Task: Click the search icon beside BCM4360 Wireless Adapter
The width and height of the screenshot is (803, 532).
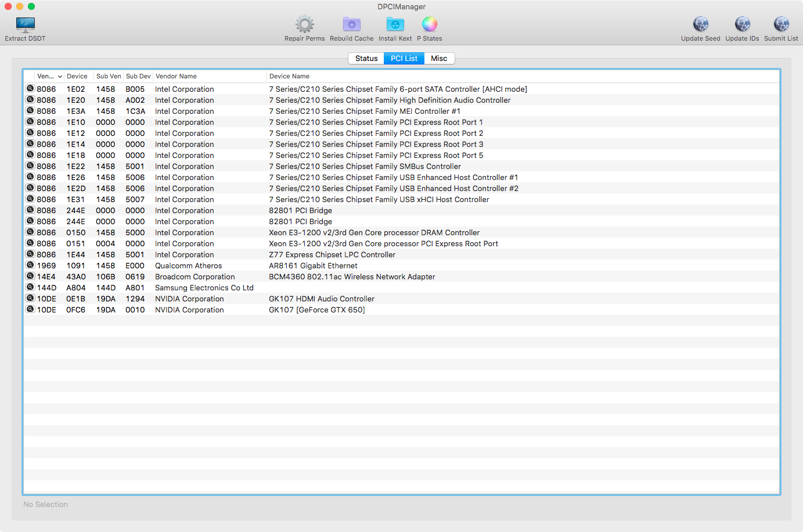Action: click(x=30, y=276)
